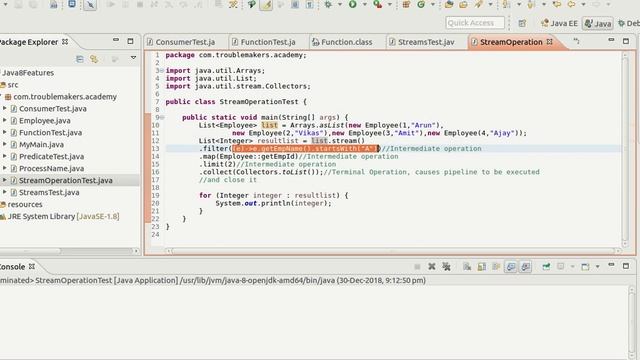
Task: Expand MyMain.java tree node
Action: (x=4, y=144)
